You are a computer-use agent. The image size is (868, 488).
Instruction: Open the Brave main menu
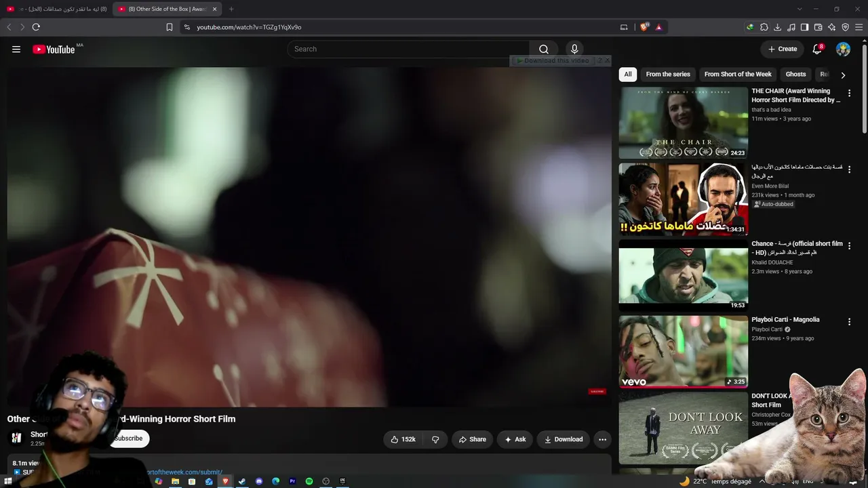(x=859, y=27)
